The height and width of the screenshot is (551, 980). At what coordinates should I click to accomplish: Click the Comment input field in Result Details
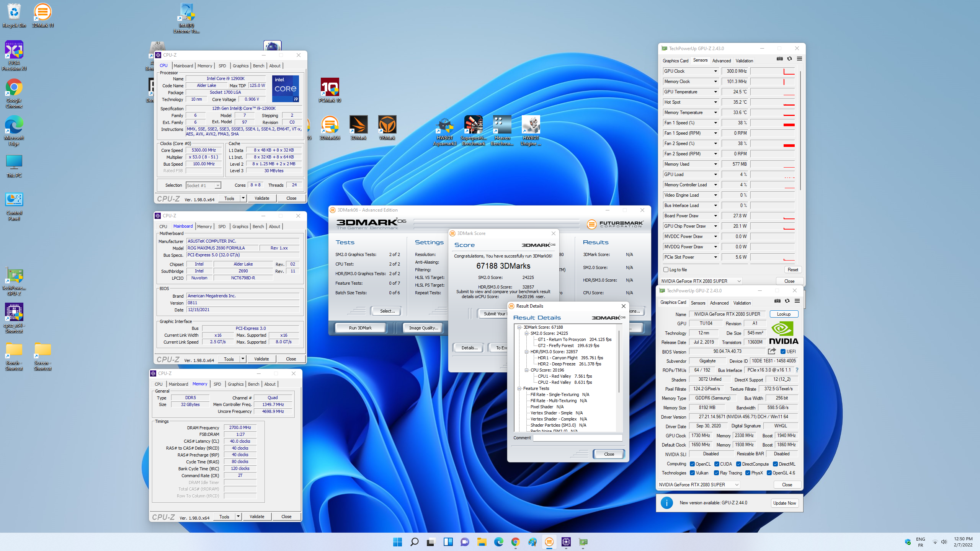pyautogui.click(x=577, y=438)
